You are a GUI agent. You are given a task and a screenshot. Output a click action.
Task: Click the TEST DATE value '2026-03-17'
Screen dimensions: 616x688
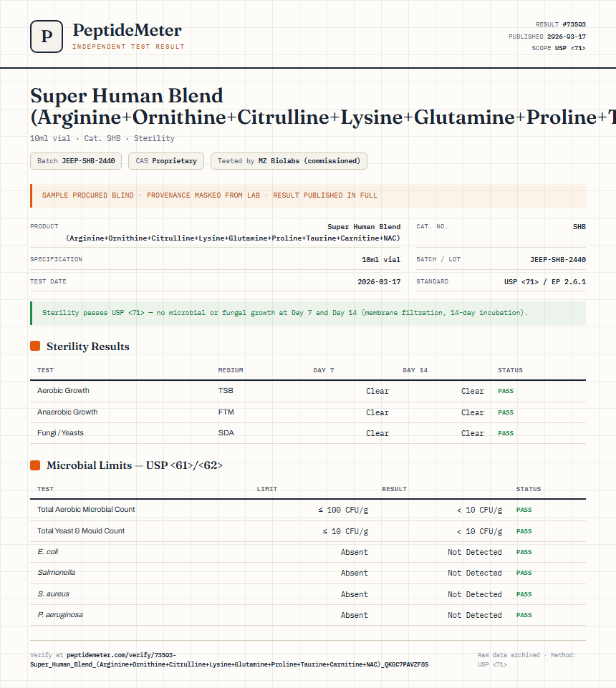[379, 281]
